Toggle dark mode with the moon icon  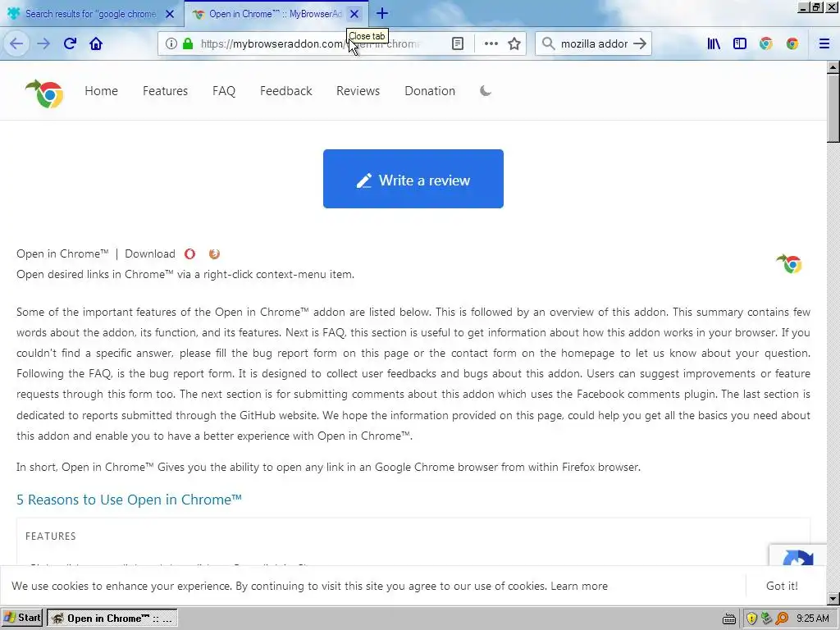click(x=486, y=90)
